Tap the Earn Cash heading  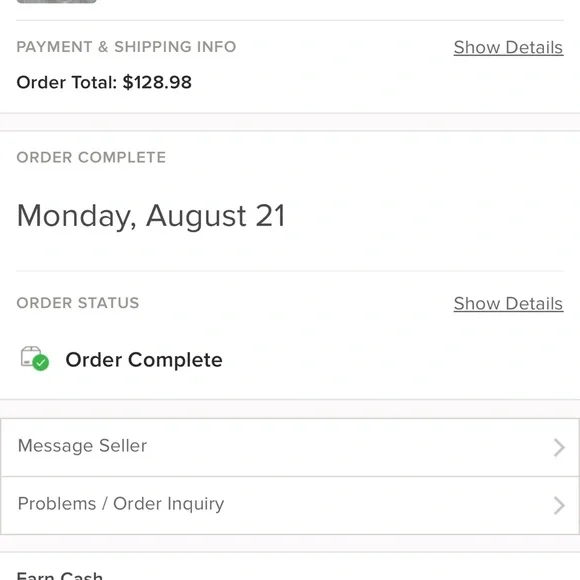60,576
